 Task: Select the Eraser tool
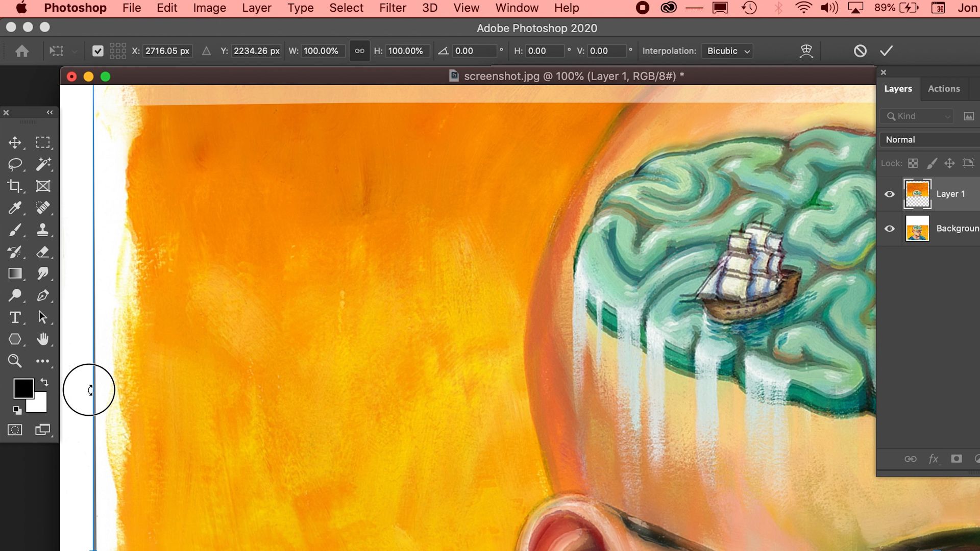pyautogui.click(x=43, y=252)
